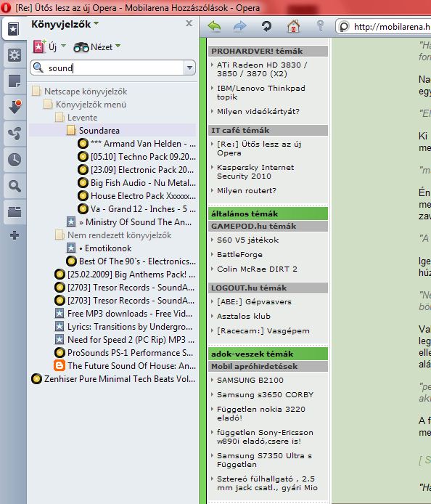Click the green Back arrow
The height and width of the screenshot is (504, 431).
214,26
